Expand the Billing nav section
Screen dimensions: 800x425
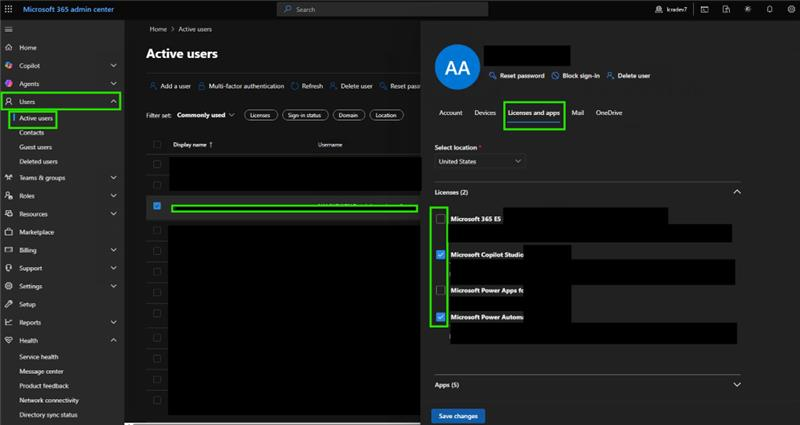tap(113, 250)
